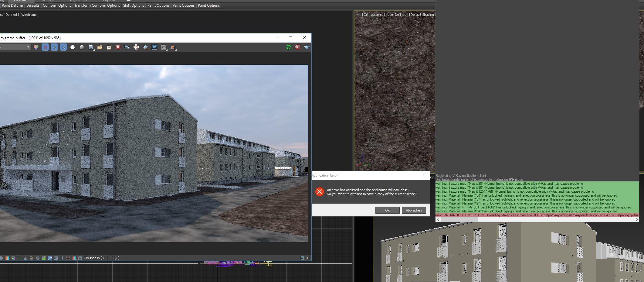Save the rendered image with floppy icon

91,47
